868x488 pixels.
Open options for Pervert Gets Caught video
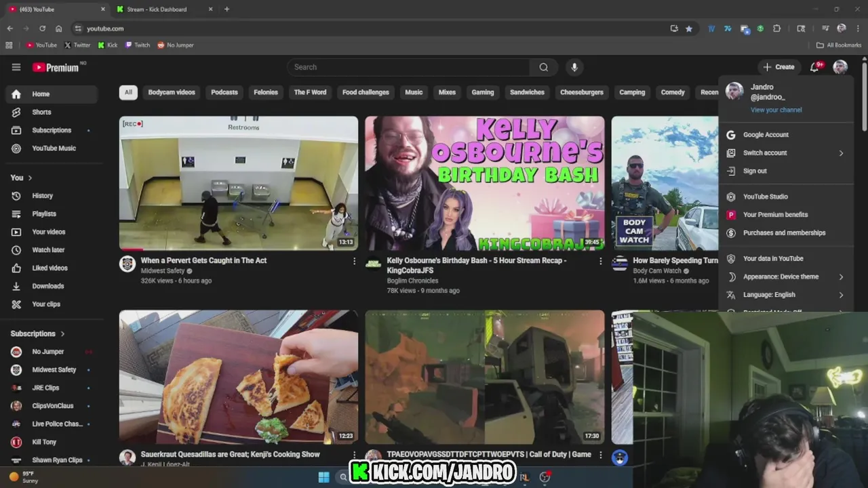click(x=354, y=261)
